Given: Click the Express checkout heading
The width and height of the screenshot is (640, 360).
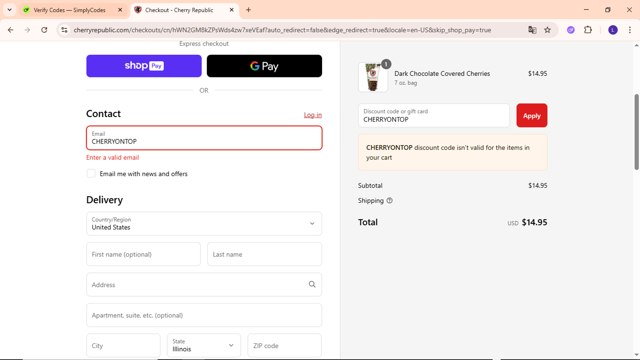Looking at the screenshot, I should [204, 44].
